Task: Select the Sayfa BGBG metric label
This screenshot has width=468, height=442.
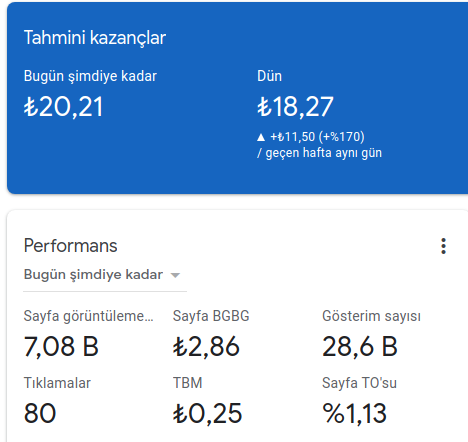Action: coord(211,316)
